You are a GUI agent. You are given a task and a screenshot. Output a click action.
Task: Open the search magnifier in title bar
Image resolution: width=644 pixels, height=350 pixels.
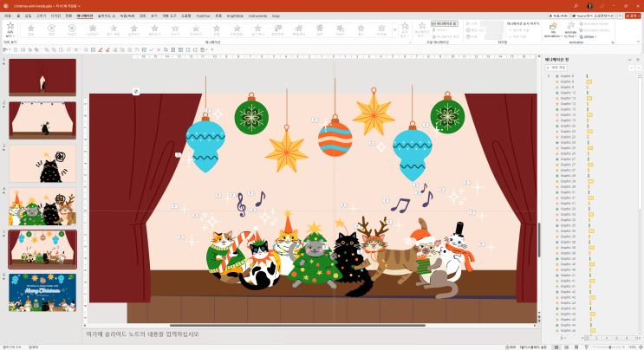pyautogui.click(x=576, y=6)
